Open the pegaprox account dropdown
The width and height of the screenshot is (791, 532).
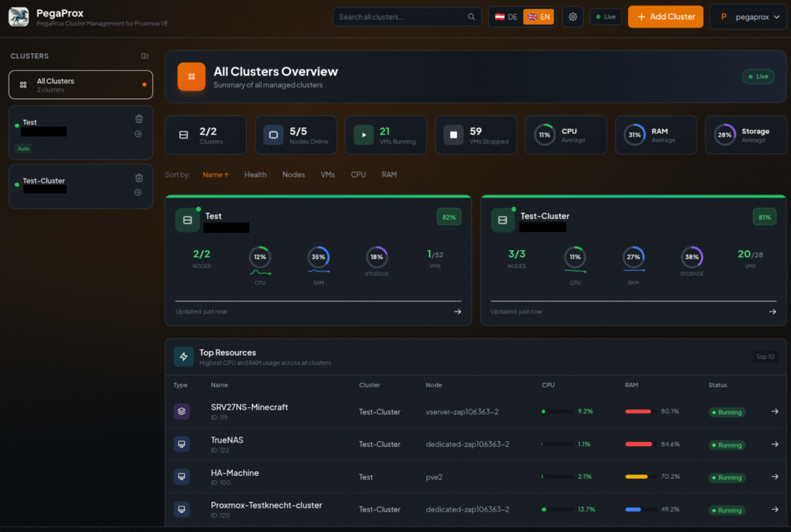[x=748, y=16]
